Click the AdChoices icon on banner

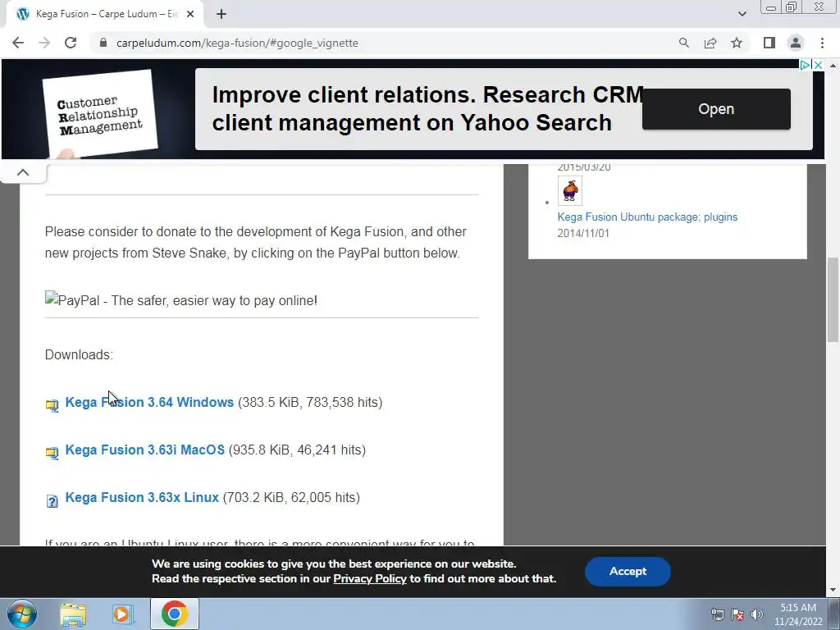(x=806, y=66)
